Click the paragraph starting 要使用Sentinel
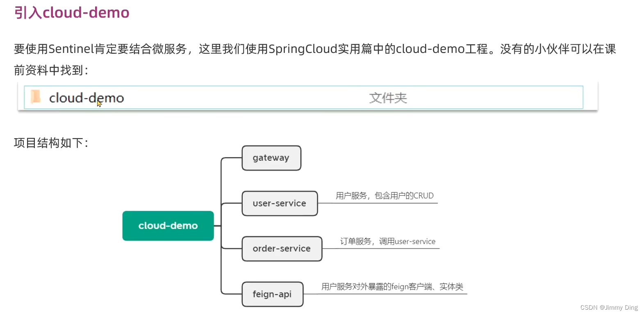This screenshot has height=315, width=644. [315, 59]
